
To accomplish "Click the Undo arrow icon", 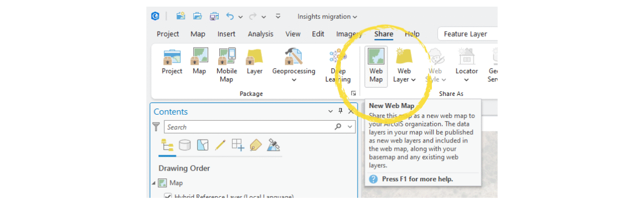I will tap(230, 17).
